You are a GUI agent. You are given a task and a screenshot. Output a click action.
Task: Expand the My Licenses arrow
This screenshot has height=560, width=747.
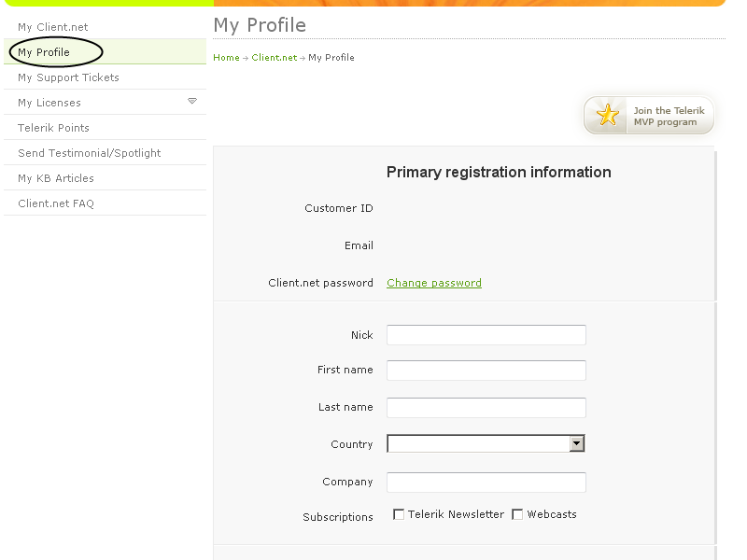[x=192, y=101]
